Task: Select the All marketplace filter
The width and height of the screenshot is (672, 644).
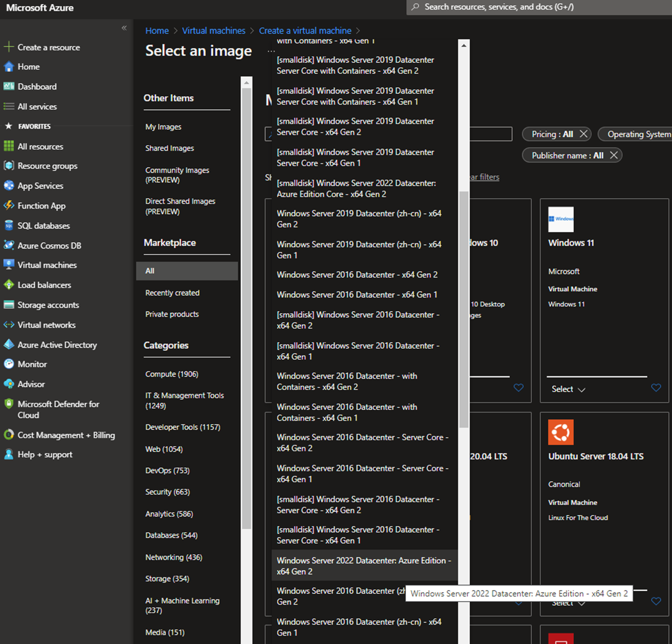Action: (187, 271)
